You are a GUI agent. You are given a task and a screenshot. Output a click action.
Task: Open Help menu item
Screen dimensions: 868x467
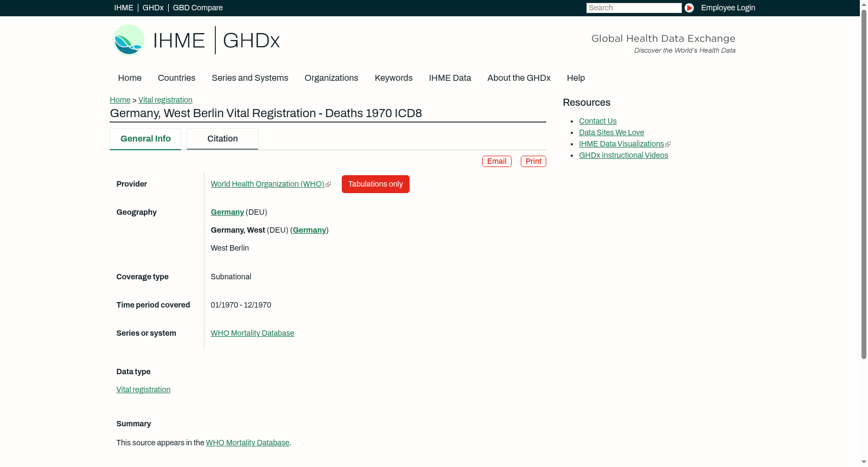(x=576, y=78)
